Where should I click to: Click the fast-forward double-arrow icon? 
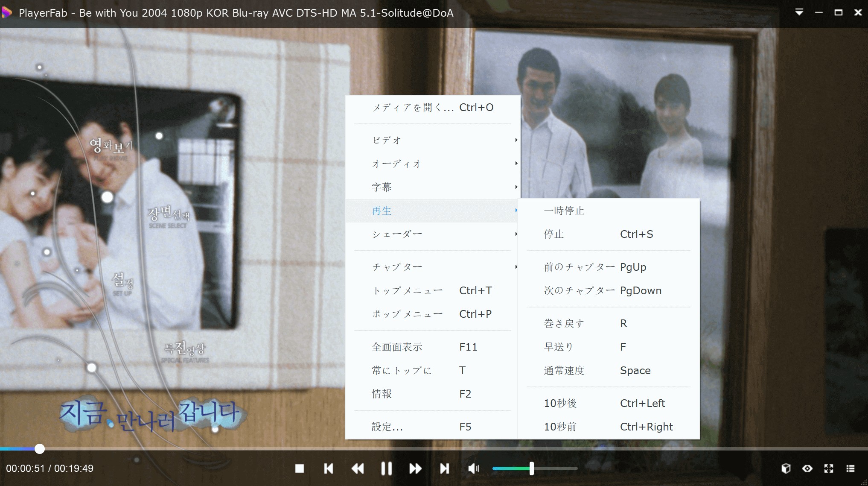tap(415, 468)
